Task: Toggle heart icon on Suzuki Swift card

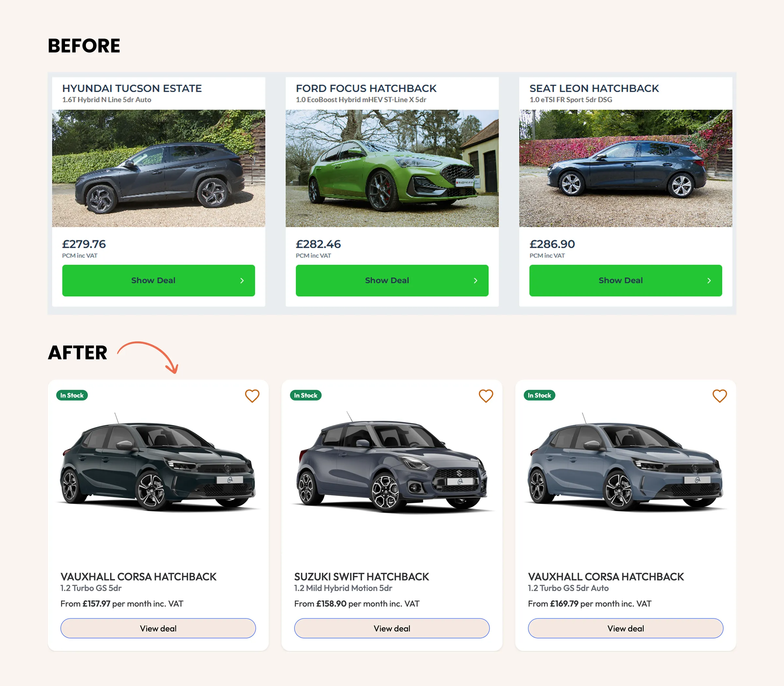Action: (x=486, y=396)
